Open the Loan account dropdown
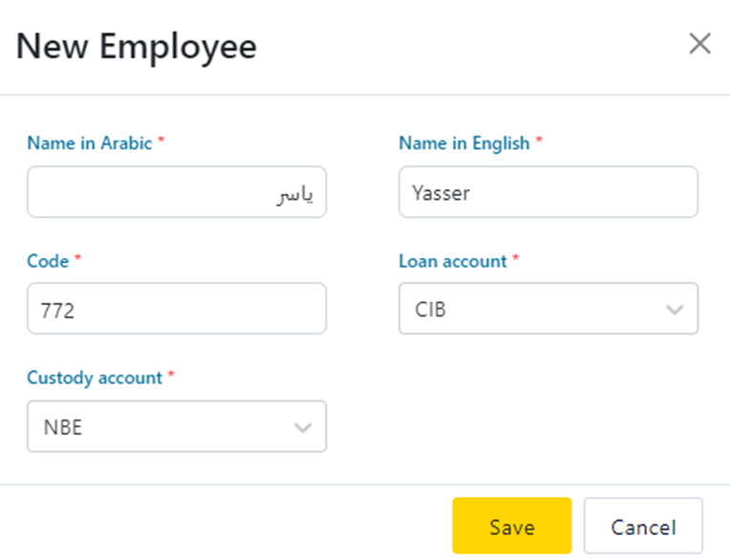The height and width of the screenshot is (560, 730). (x=547, y=309)
